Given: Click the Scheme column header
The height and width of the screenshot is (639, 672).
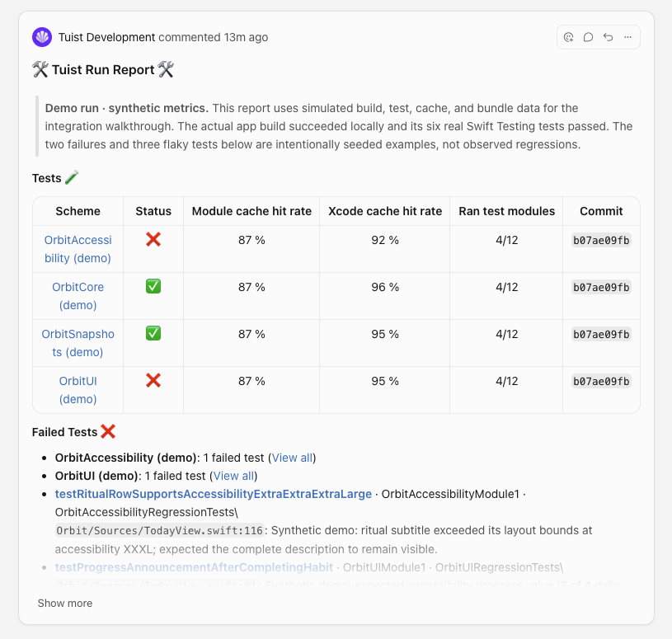Looking at the screenshot, I should (x=78, y=211).
